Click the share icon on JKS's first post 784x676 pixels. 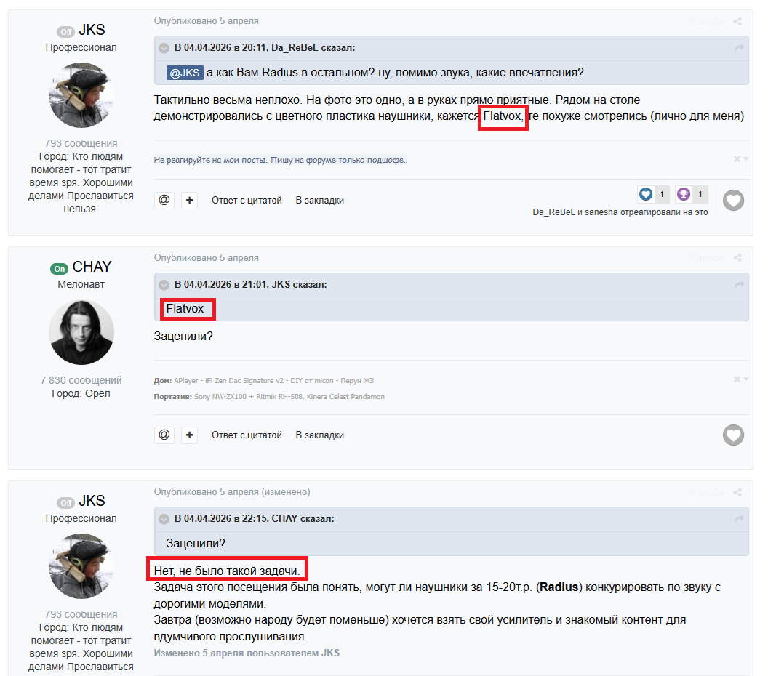coord(737,22)
